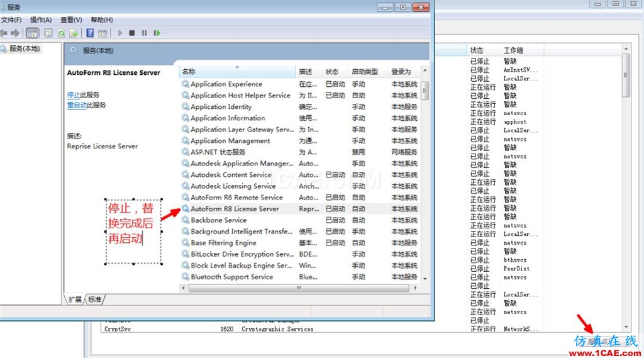The image size is (644, 358).
Task: Select Block Level Backup Engine Service row
Action: click(300, 266)
